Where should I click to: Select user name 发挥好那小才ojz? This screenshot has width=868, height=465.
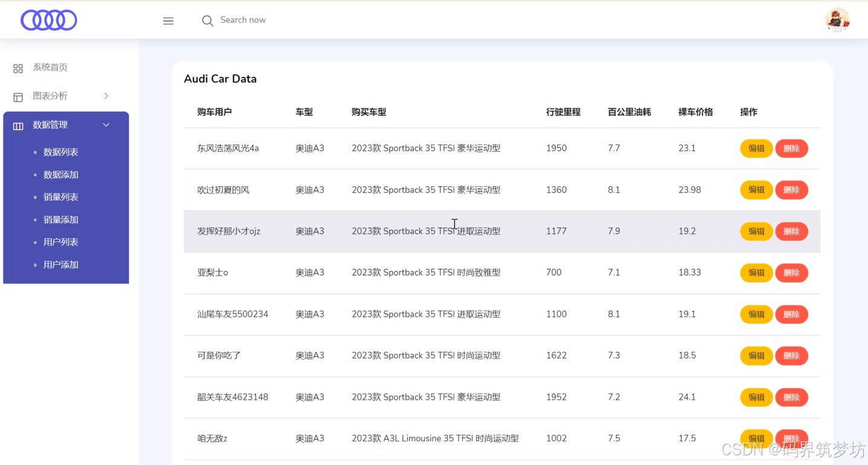tap(228, 231)
